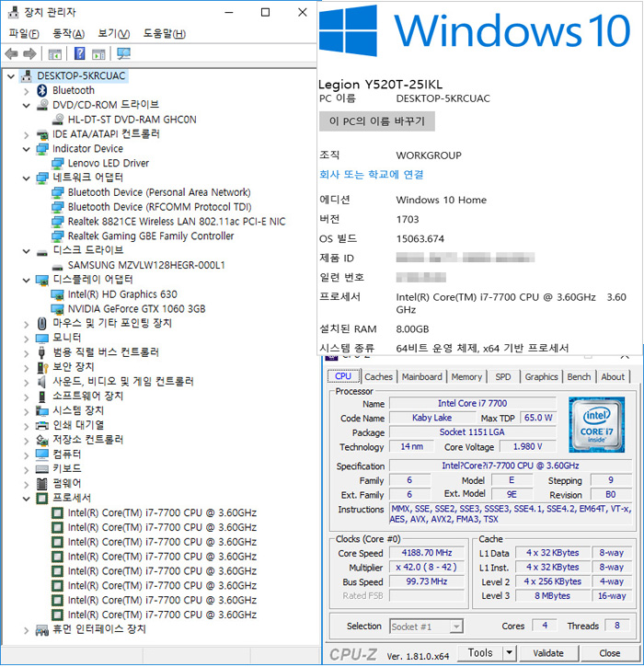Expand the 시스템 장치 category
Viewport: 644px width, 667px height.
tap(27, 411)
